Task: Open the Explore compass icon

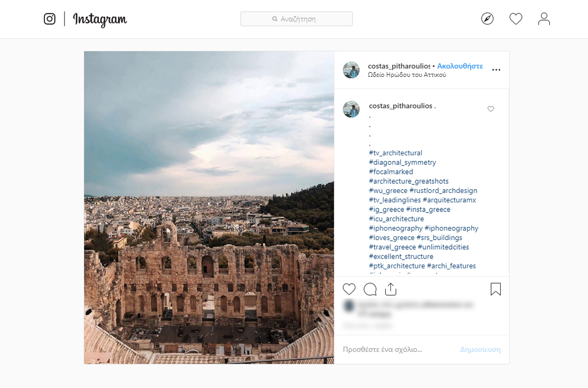Action: tap(487, 19)
